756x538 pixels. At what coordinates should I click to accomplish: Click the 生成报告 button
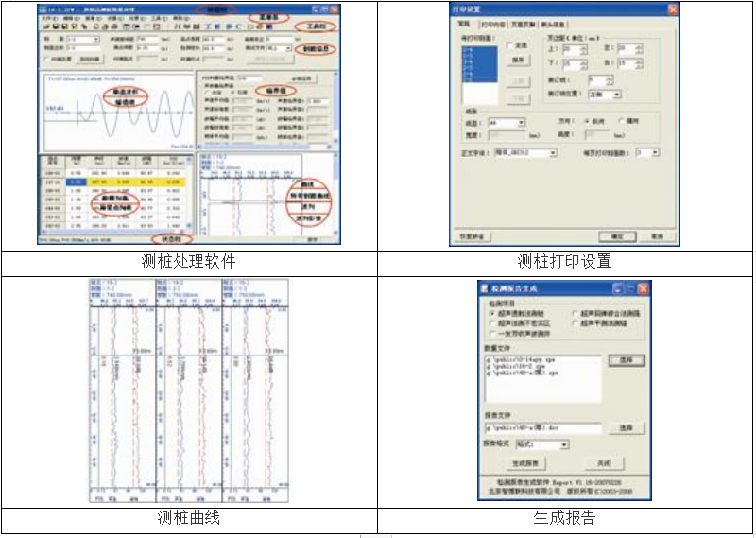pyautogui.click(x=525, y=463)
